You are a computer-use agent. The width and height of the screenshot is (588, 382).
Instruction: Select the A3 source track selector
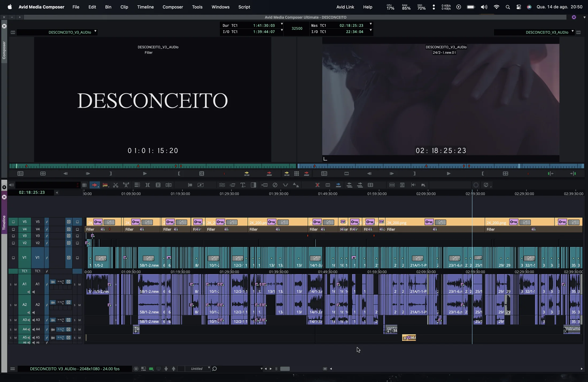25,320
